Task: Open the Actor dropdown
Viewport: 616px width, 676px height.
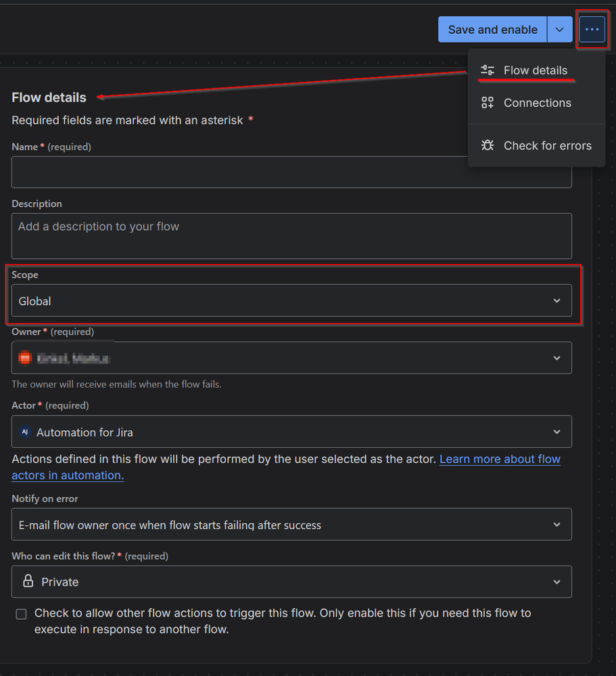Action: point(291,432)
